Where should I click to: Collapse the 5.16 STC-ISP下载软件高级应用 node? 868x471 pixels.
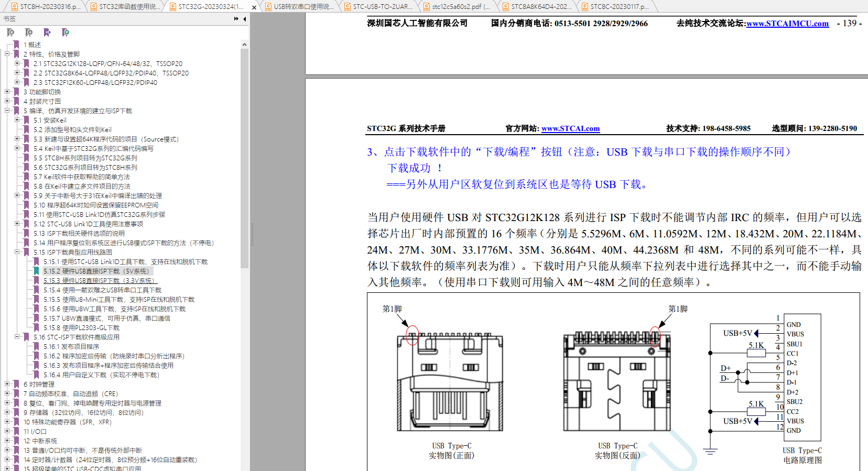(x=17, y=337)
